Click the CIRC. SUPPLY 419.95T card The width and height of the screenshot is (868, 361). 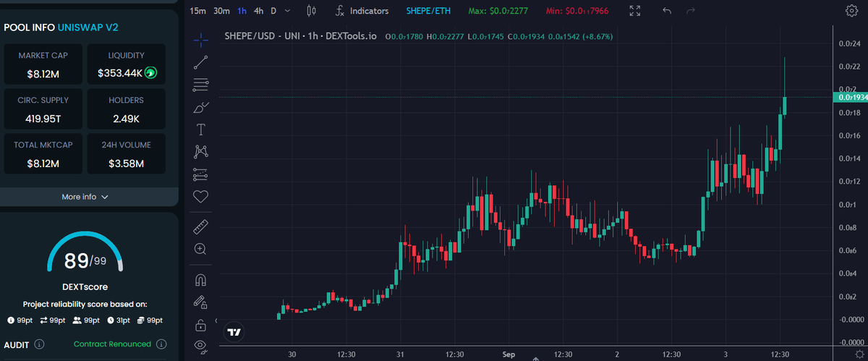click(43, 110)
